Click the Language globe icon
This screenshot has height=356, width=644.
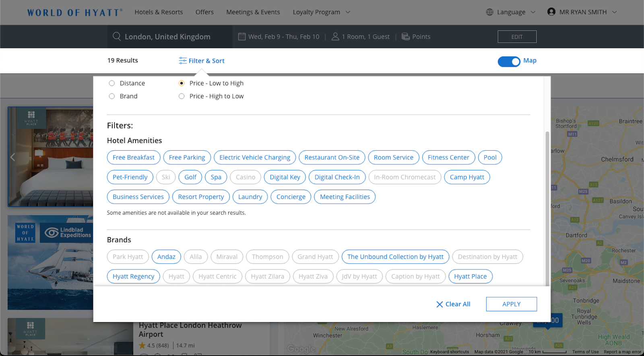pyautogui.click(x=490, y=12)
